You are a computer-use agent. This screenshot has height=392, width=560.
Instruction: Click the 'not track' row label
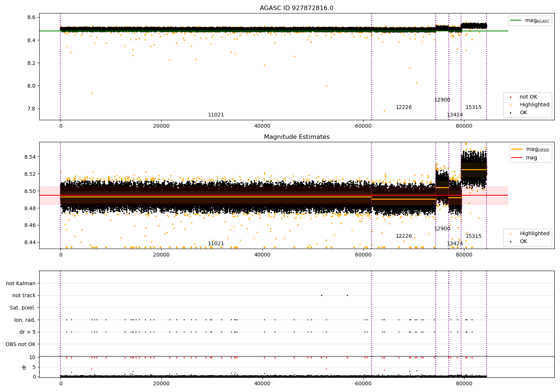click(24, 296)
